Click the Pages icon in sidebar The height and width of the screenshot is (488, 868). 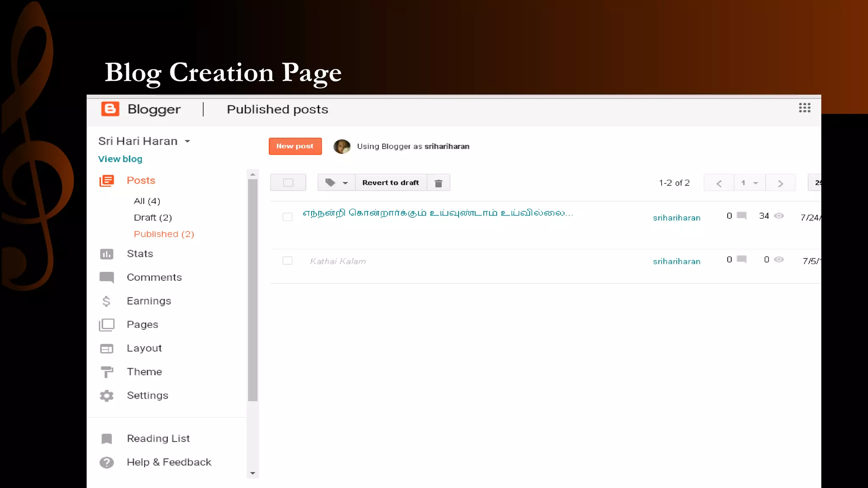coord(107,325)
